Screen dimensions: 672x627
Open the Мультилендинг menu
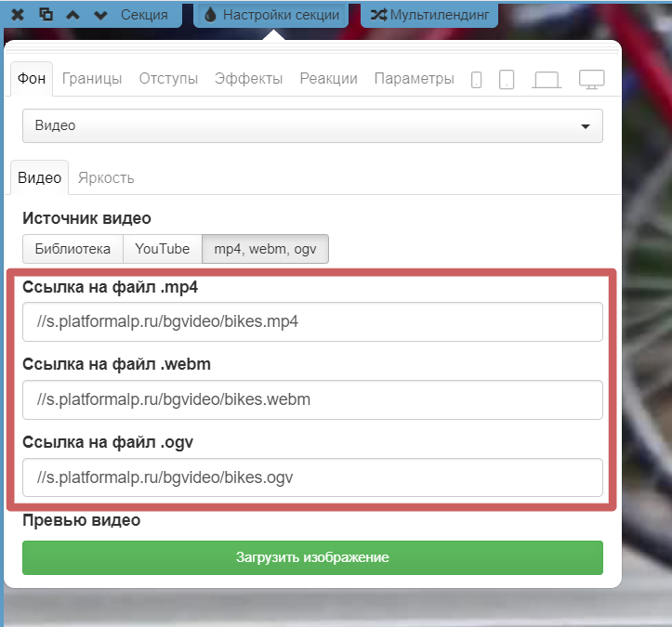point(429,15)
